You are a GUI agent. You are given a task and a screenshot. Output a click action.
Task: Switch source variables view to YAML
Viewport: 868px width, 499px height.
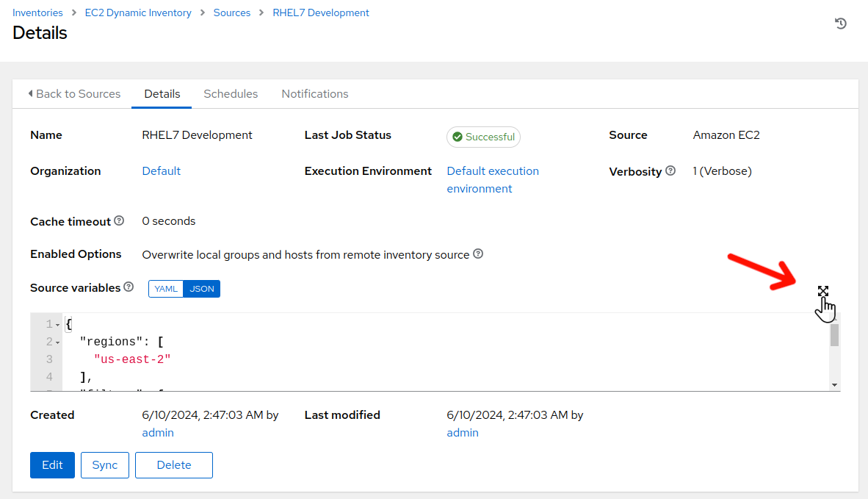pos(165,289)
